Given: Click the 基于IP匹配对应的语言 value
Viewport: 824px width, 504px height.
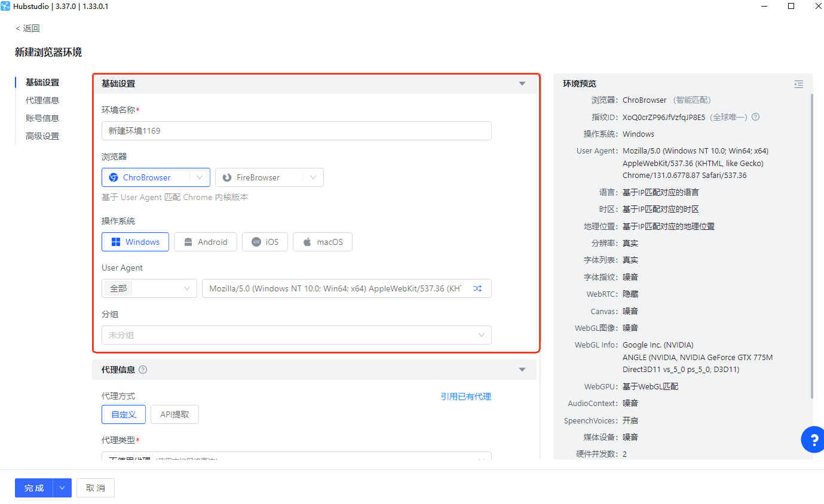Looking at the screenshot, I should tap(661, 192).
